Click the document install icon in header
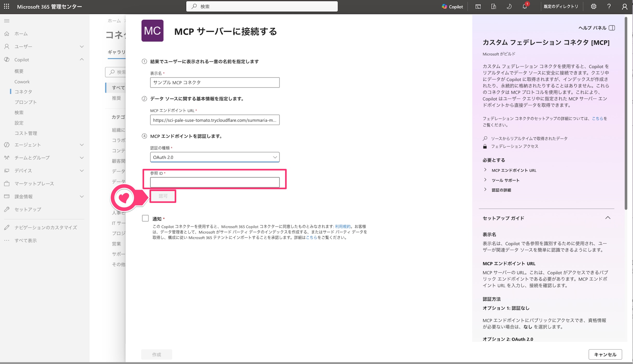Image resolution: width=633 pixels, height=364 pixels. coord(494,7)
